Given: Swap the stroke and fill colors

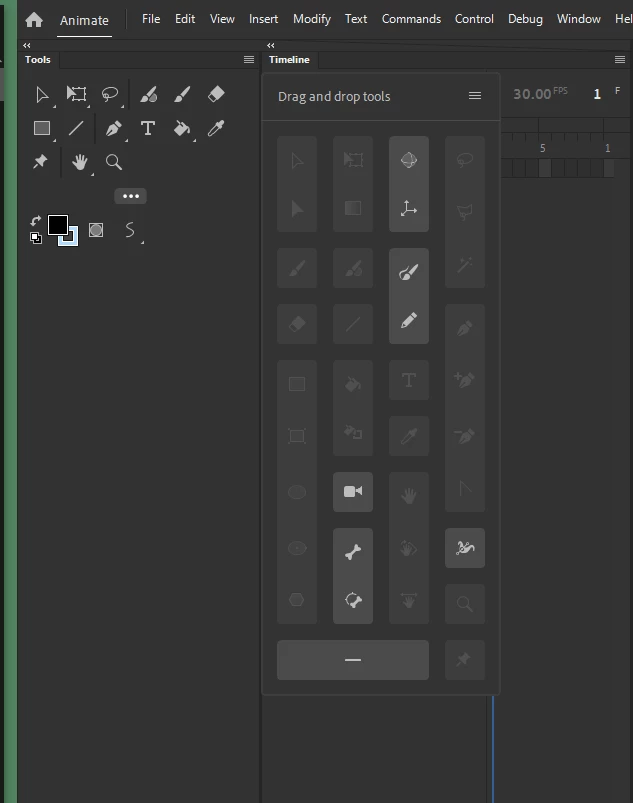Looking at the screenshot, I should pos(35,221).
